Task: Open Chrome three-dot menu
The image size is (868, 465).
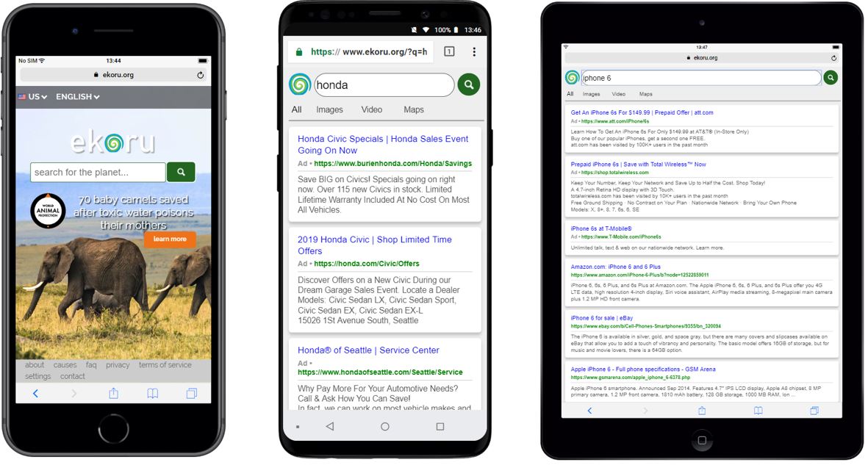Action: [474, 52]
